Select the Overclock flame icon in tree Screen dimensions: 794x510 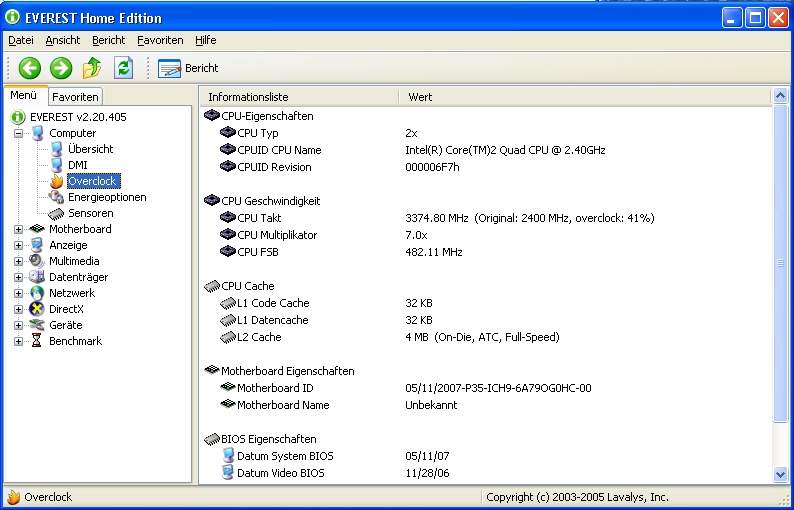56,181
